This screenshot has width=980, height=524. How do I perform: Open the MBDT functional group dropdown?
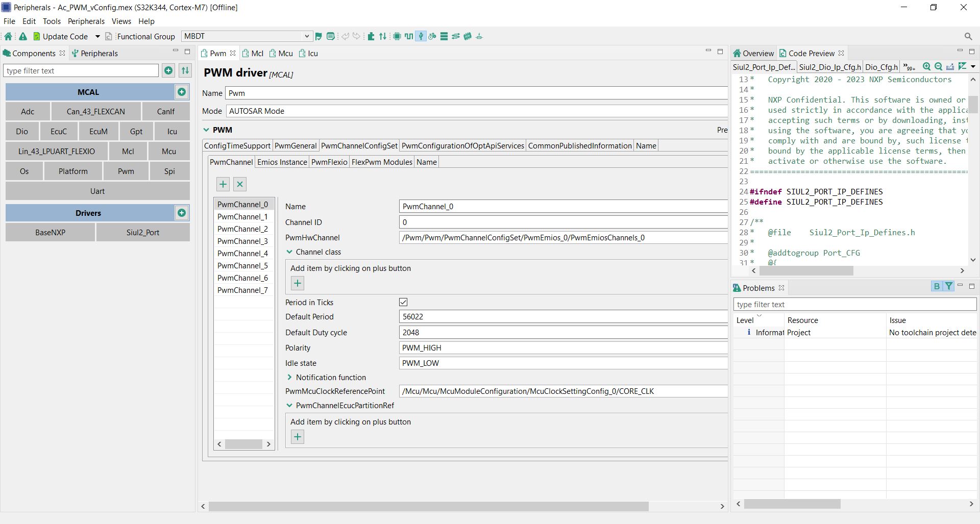[306, 36]
